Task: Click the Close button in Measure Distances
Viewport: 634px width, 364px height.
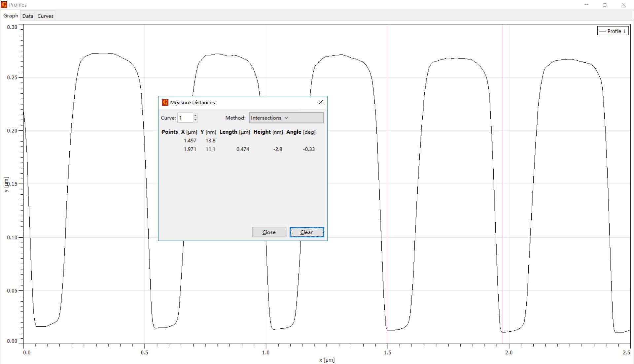Action: [269, 232]
